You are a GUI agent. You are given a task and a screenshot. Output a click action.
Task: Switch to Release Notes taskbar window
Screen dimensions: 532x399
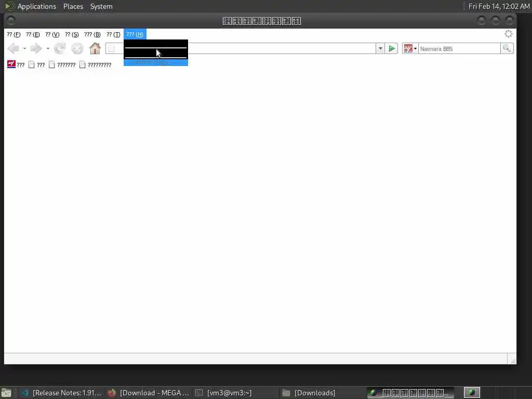[61, 393]
